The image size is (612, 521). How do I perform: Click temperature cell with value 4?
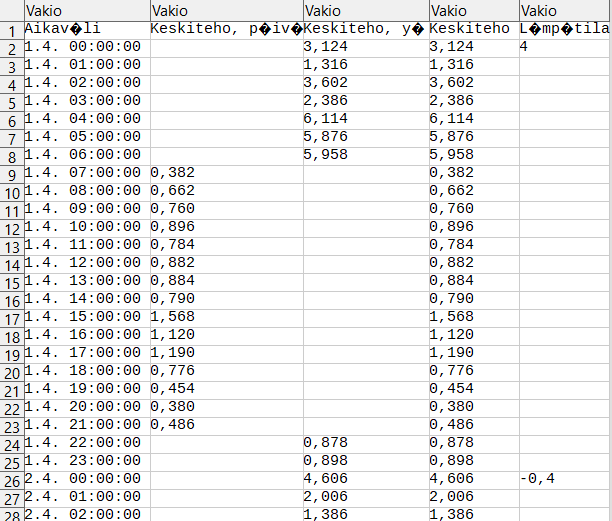click(565, 47)
